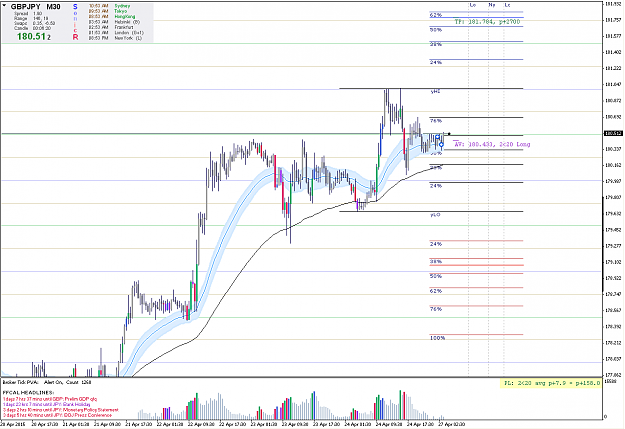Open the JPY Bank Holiday headline
The image size is (625, 429).
46,405
